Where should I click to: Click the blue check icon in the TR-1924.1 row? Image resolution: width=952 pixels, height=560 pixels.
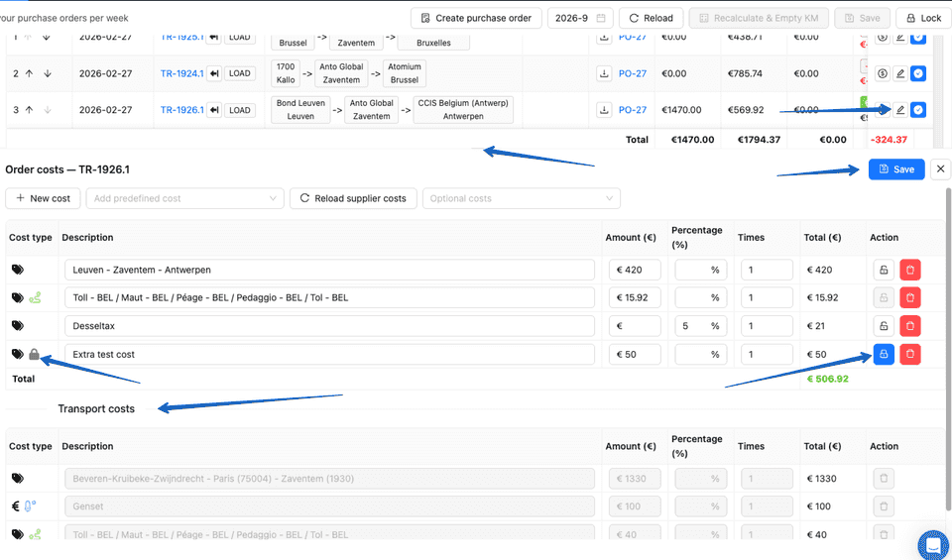(918, 73)
